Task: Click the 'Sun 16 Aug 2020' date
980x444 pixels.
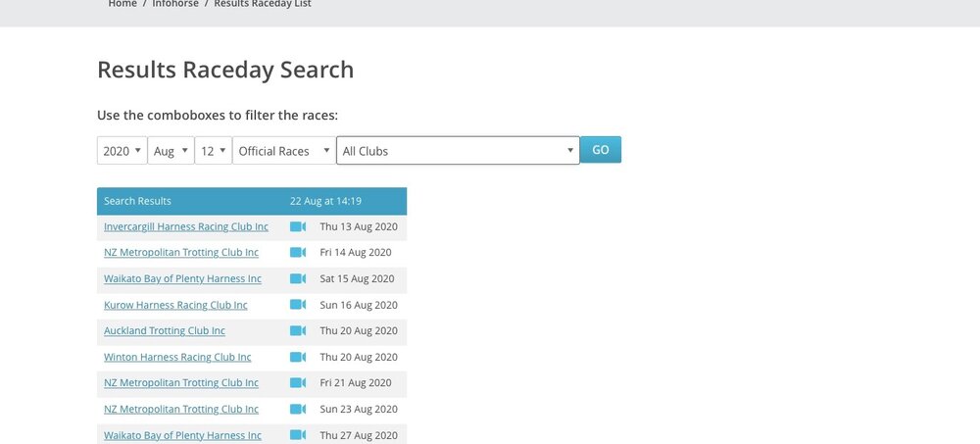Action: pyautogui.click(x=359, y=305)
